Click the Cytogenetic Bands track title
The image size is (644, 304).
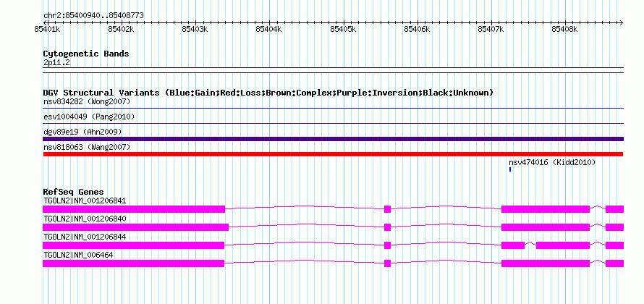pyautogui.click(x=86, y=54)
